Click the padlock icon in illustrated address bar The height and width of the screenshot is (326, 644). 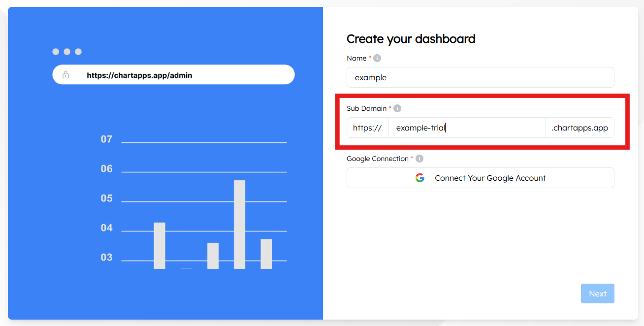coord(65,75)
